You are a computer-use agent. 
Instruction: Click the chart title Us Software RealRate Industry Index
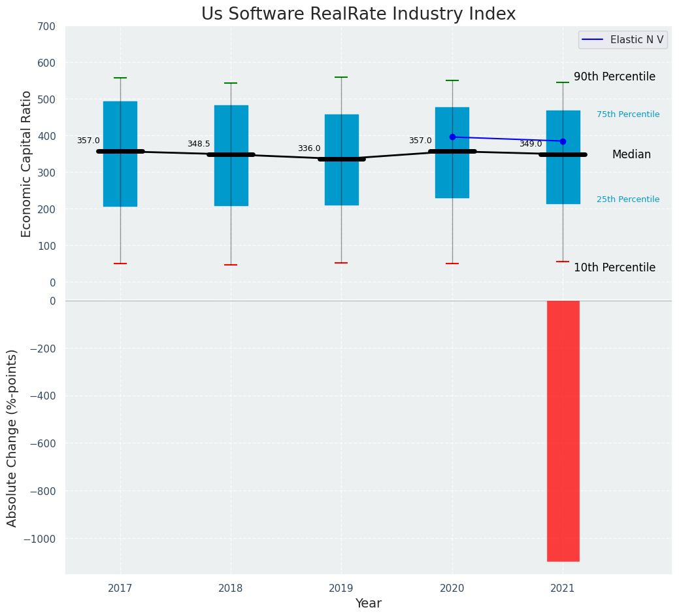tap(359, 14)
